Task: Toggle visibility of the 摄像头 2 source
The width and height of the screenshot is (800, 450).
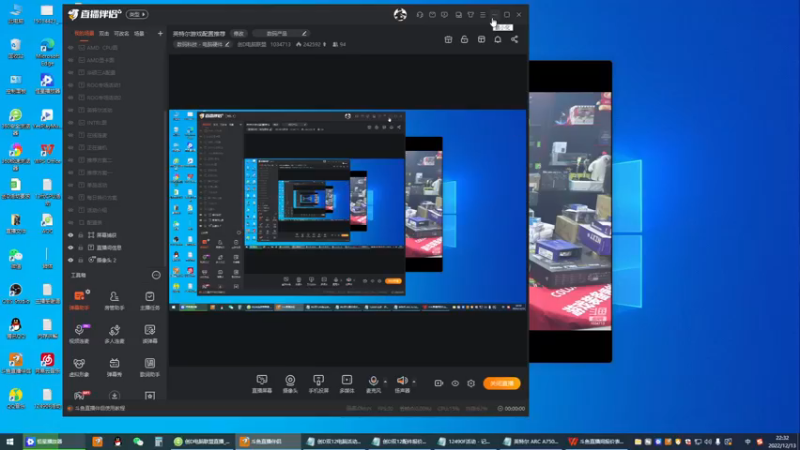Action: [x=71, y=260]
